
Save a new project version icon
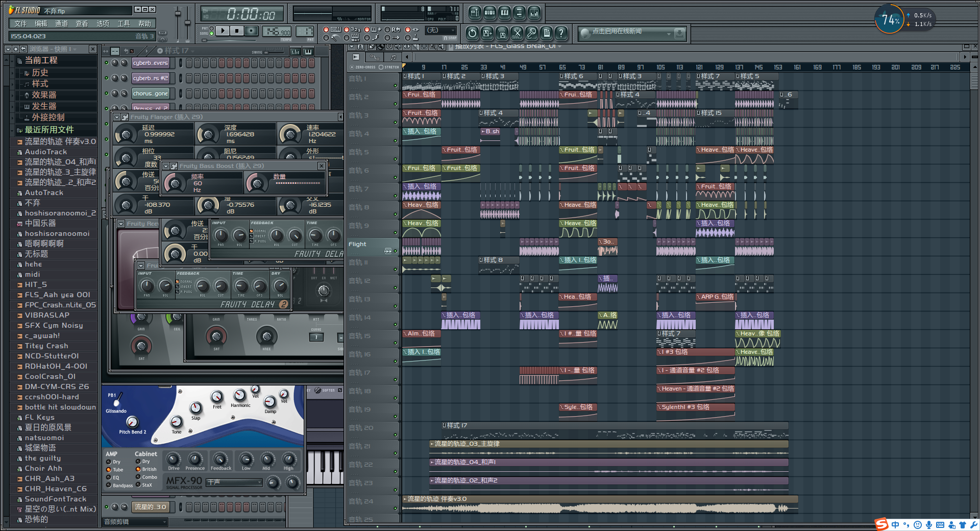click(x=487, y=33)
